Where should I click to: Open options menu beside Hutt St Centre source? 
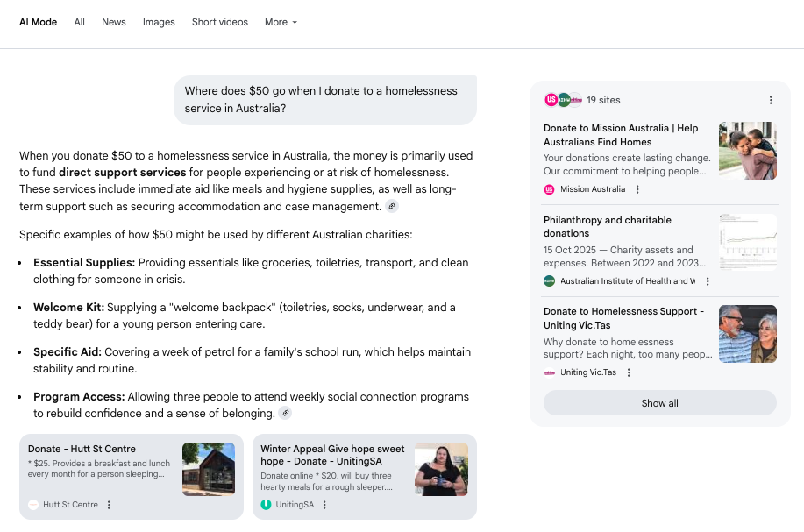[109, 505]
